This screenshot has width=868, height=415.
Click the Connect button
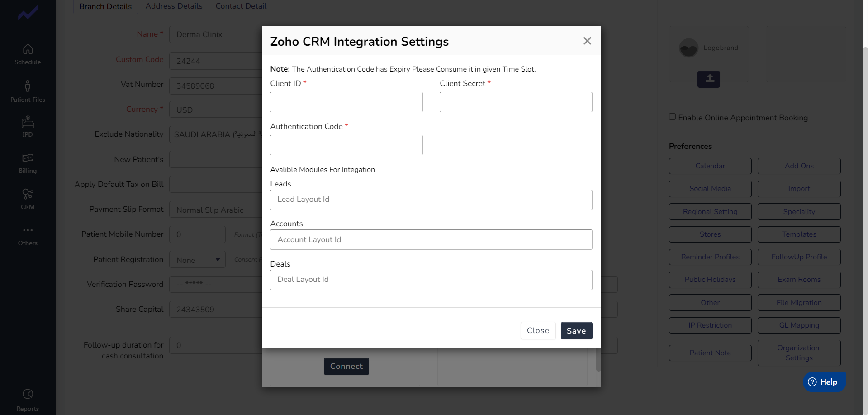click(346, 366)
